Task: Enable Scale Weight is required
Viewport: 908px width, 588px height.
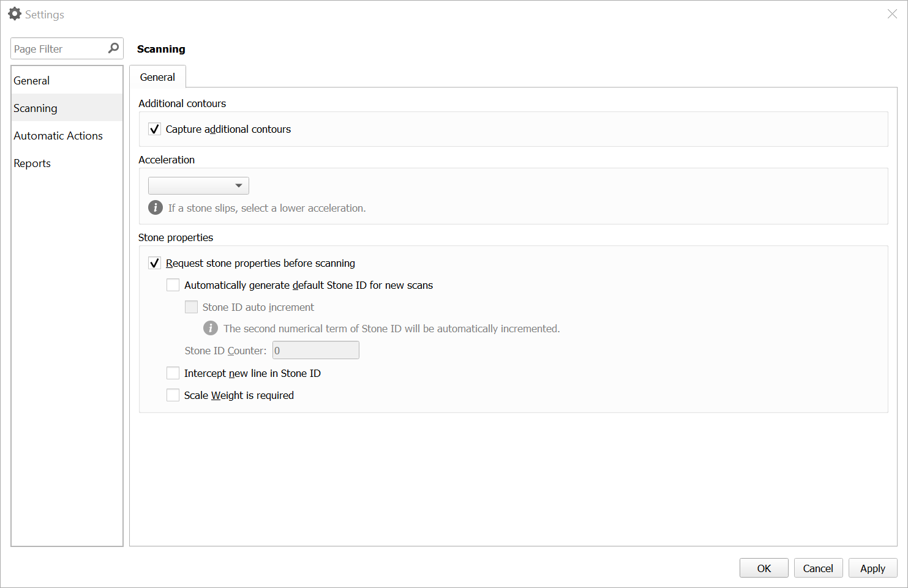Action: [173, 395]
